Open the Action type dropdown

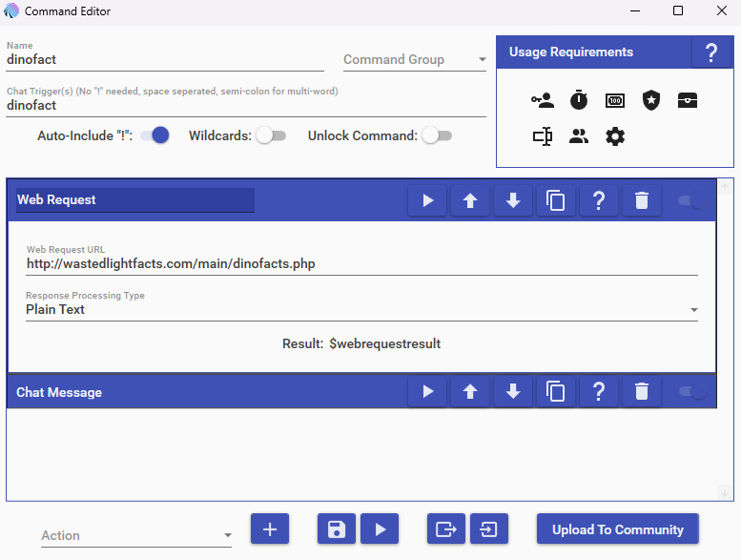coord(136,536)
